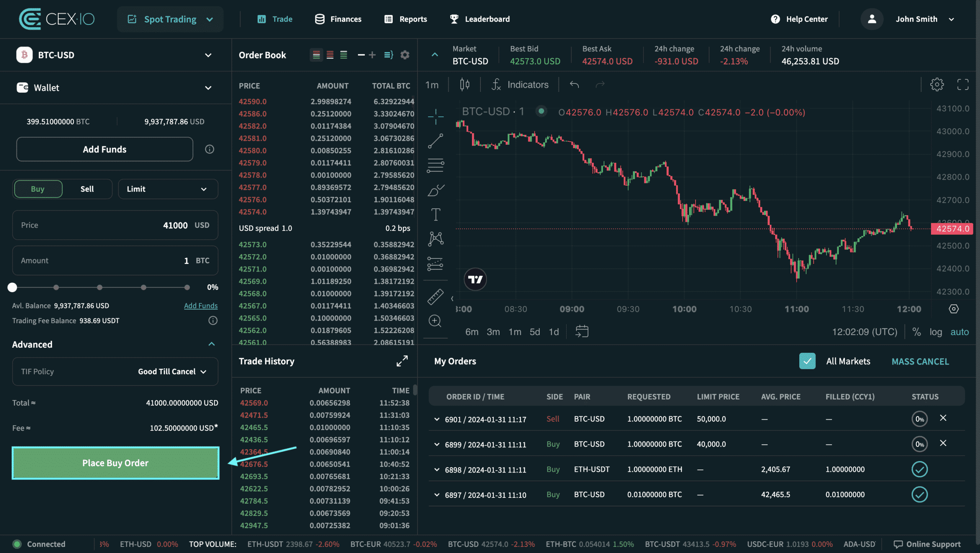Image resolution: width=980 pixels, height=553 pixels.
Task: Undo last chart action
Action: click(574, 85)
